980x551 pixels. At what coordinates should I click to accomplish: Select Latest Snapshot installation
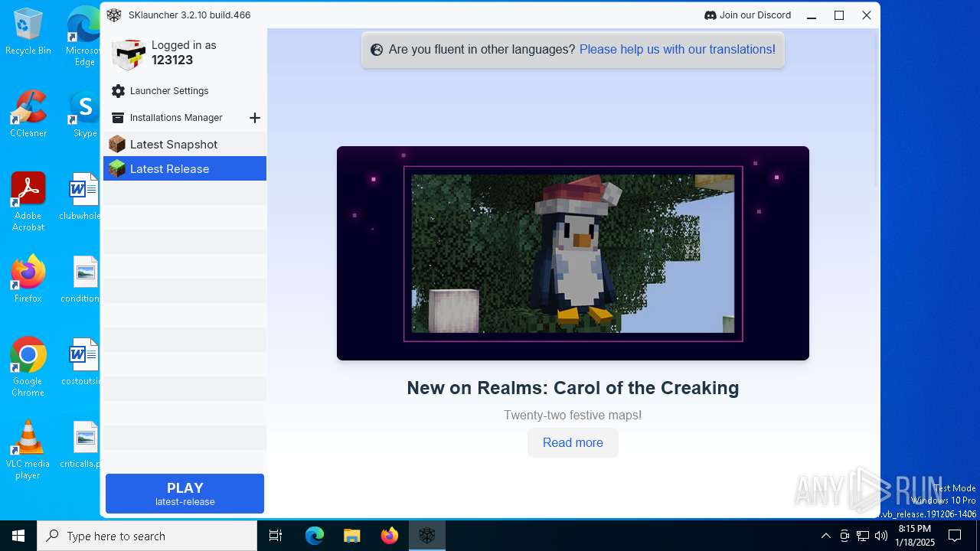(185, 144)
